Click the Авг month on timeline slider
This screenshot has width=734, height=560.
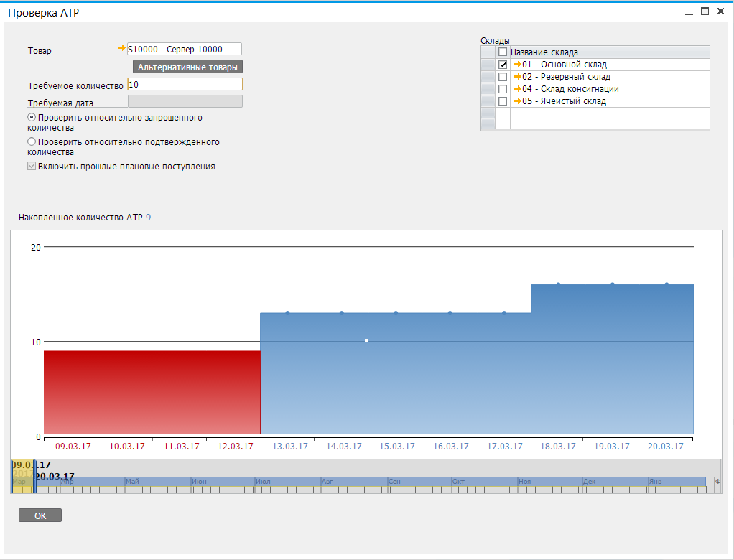pyautogui.click(x=327, y=482)
